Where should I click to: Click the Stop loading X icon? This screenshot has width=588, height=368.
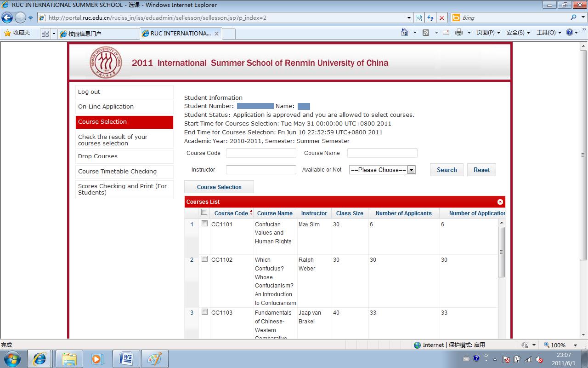[441, 18]
